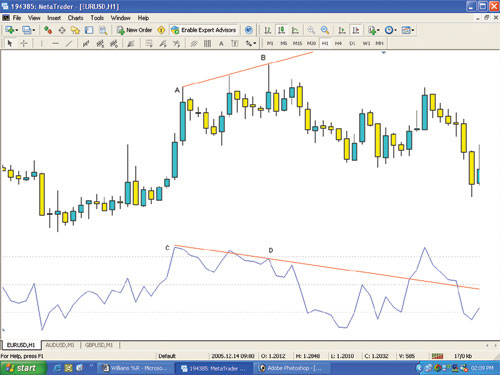Open the clock Periods icon
The width and height of the screenshot is (500, 375).
coord(388,30)
